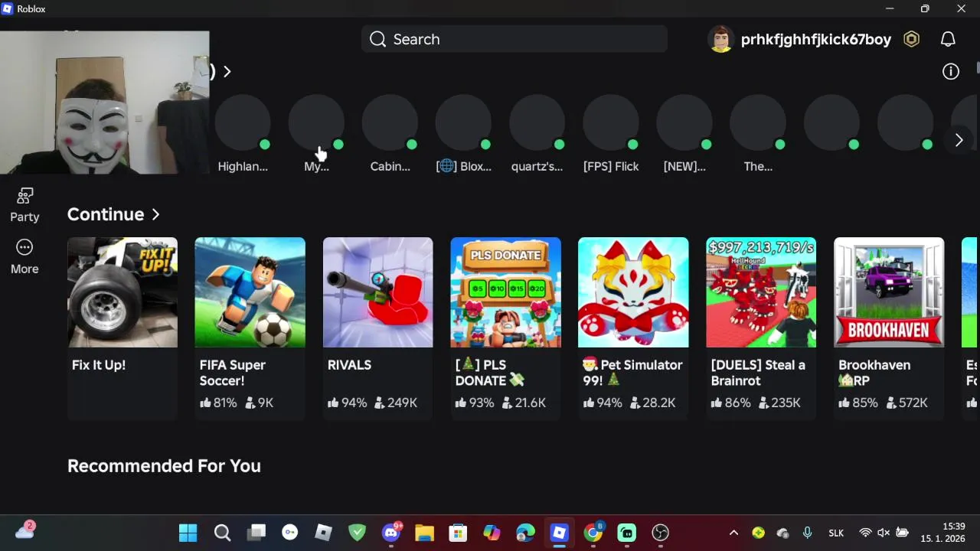Screen dimensions: 980x551
Task: Click the RIVALS title text
Action: coord(349,365)
